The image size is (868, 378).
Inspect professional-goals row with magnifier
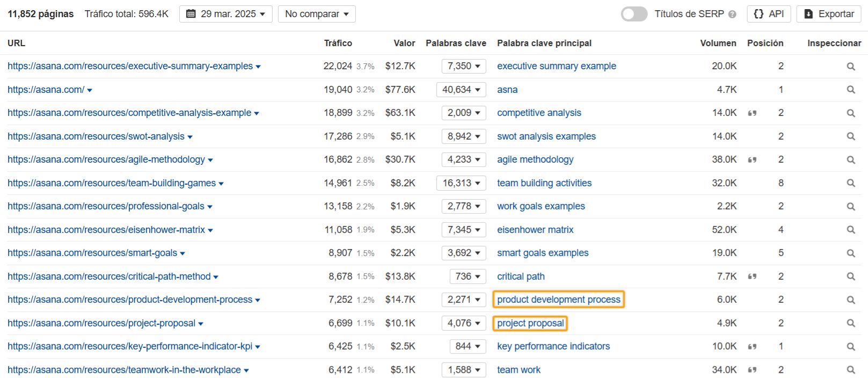(x=851, y=207)
